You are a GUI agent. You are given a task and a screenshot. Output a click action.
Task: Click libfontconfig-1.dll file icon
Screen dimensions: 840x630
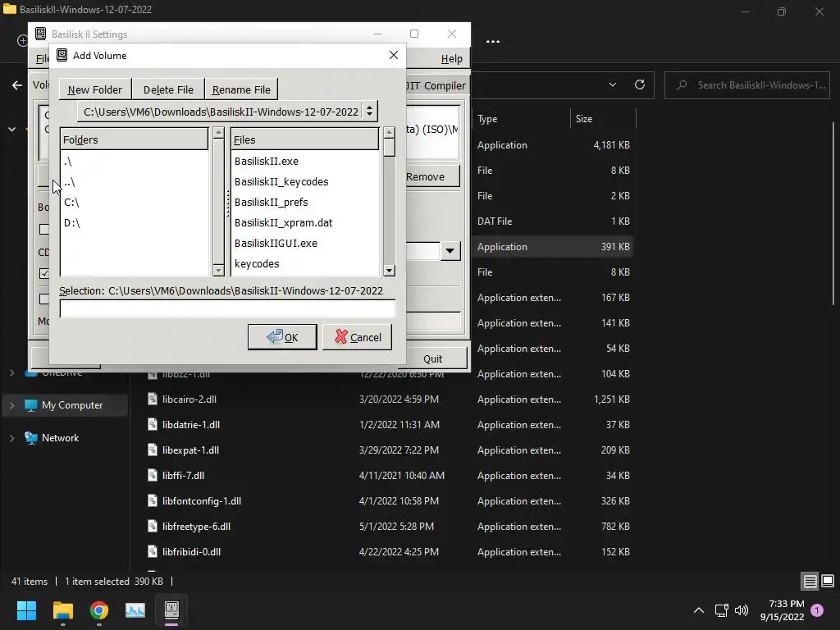point(153,501)
